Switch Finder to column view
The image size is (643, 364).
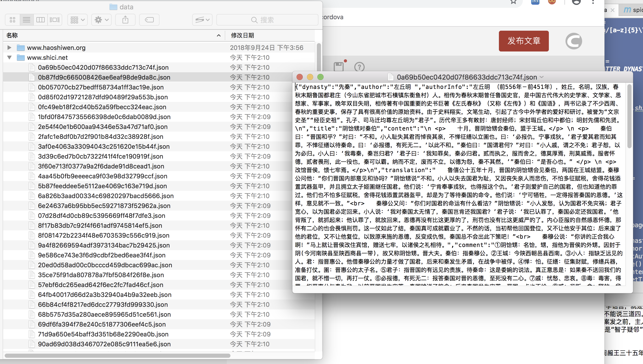(41, 20)
